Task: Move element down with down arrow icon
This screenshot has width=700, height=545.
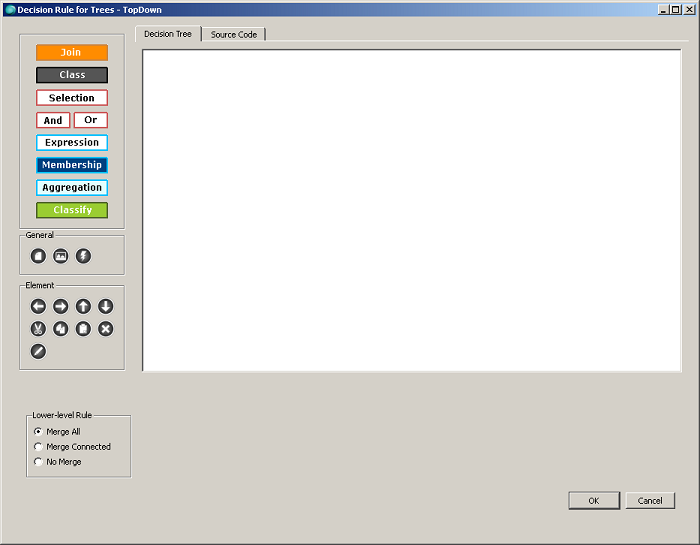Action: [105, 306]
